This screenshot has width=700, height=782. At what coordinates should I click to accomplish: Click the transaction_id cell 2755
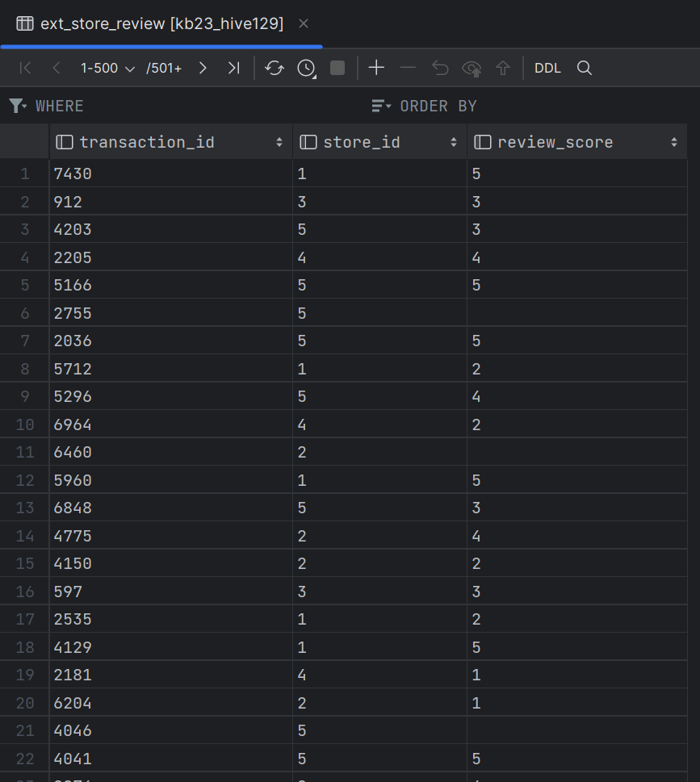pos(170,313)
